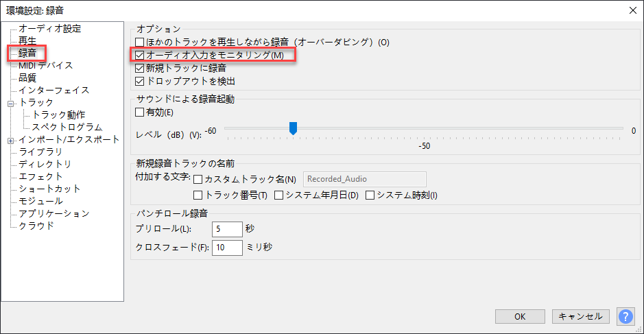
Task: Select オーディオ設定 in the category list
Action: coord(49,29)
